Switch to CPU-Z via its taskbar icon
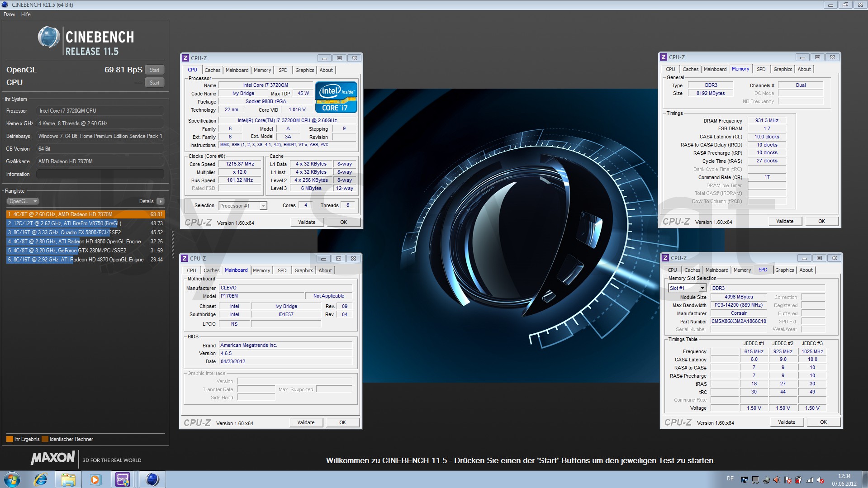868x488 pixels. (123, 479)
